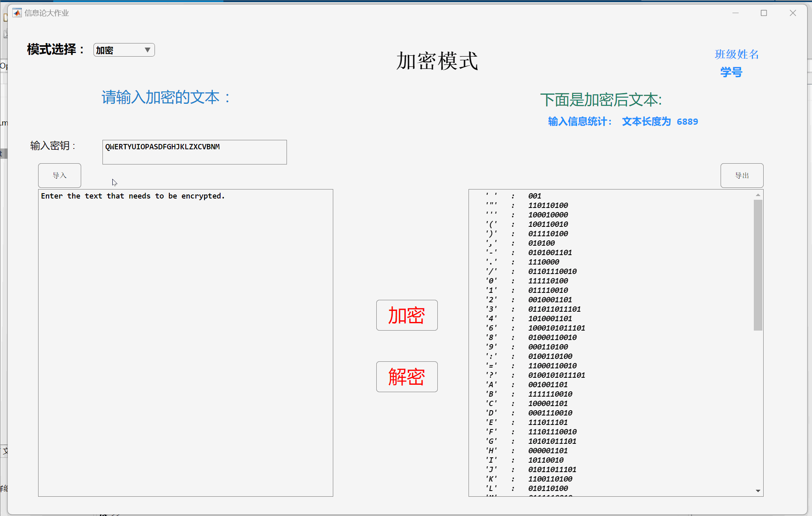Click the output list scroll up arrow
This screenshot has height=516, width=812.
758,195
